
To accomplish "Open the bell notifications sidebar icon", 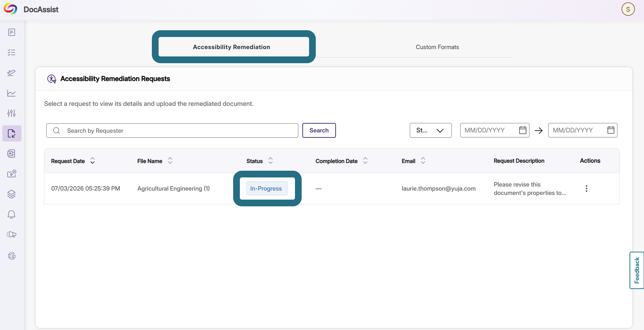I will 12,214.
